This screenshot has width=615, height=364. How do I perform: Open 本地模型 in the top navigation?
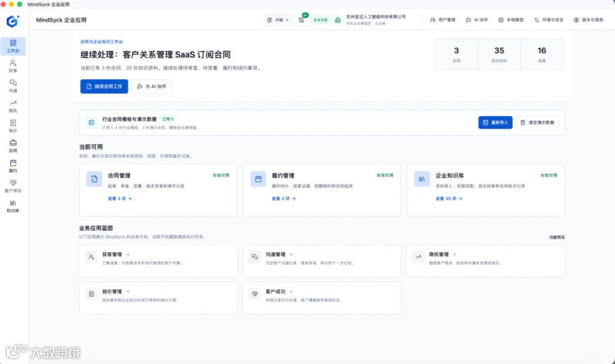pyautogui.click(x=511, y=20)
